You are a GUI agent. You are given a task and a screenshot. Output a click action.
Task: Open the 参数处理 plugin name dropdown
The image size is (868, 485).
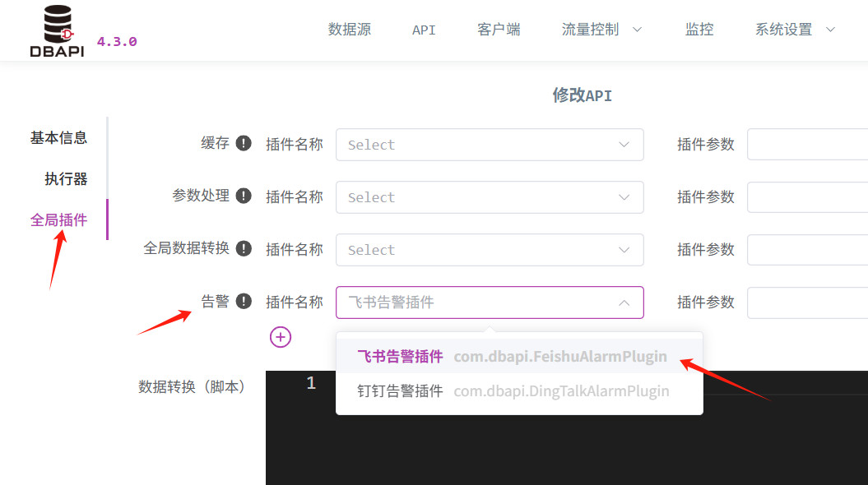(490, 197)
